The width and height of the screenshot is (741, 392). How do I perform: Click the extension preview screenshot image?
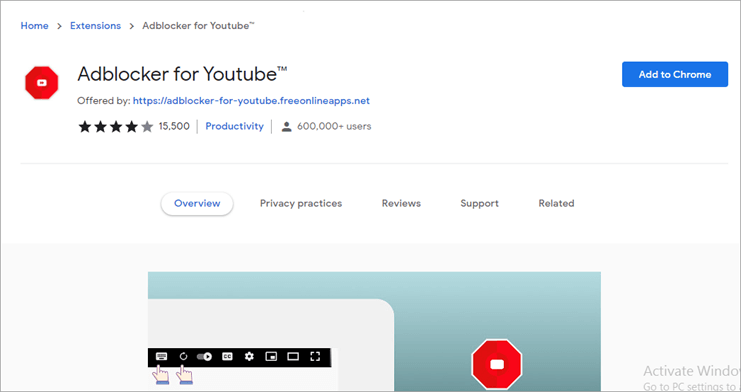[374, 331]
